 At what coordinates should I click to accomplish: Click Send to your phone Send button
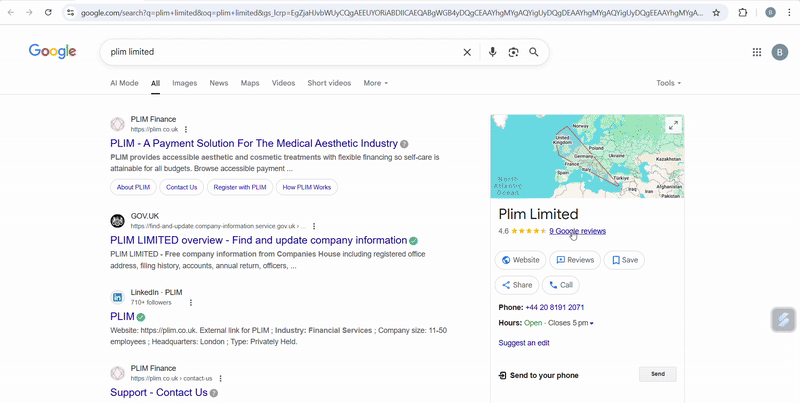point(658,374)
